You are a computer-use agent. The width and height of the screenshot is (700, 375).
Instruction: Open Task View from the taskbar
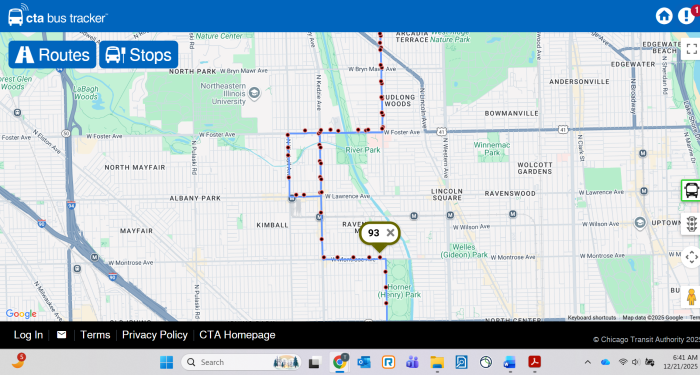coord(315,362)
